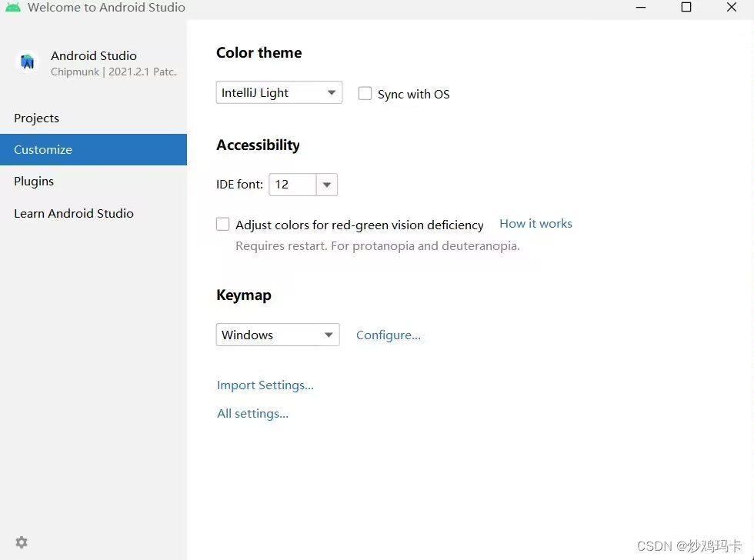Close the Welcome to Android Studio window
Viewport: 754px width, 560px height.
point(732,7)
